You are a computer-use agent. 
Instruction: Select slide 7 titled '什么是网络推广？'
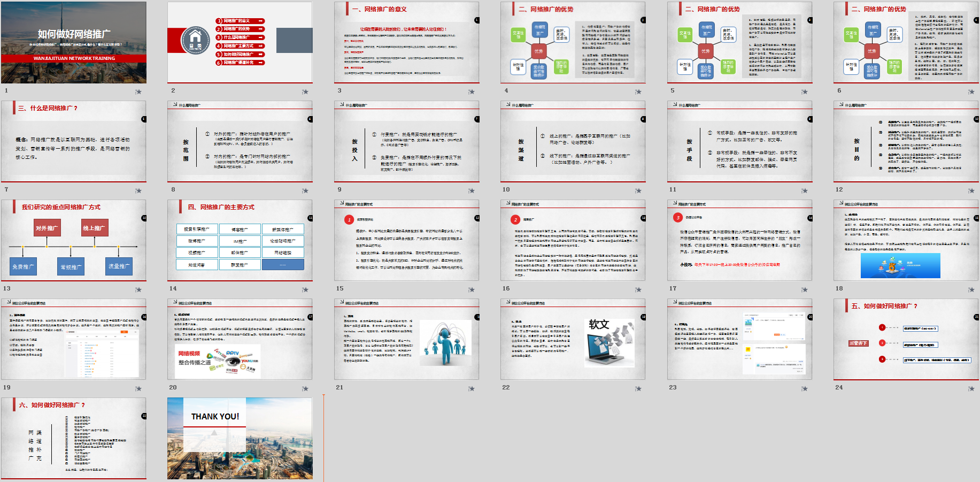(x=74, y=141)
